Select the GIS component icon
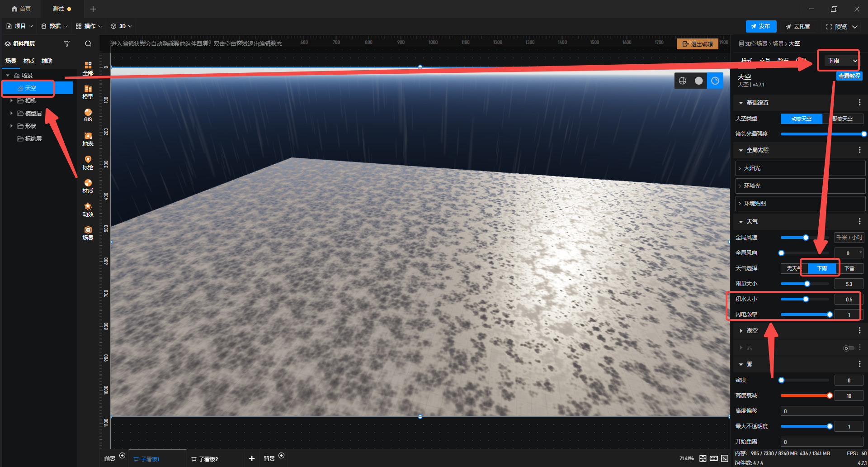 88,115
